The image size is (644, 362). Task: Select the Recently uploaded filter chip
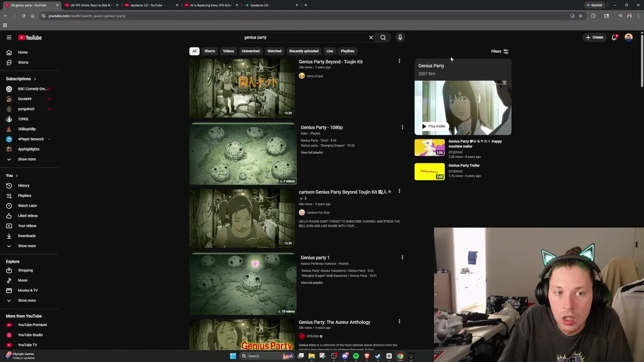tap(304, 51)
